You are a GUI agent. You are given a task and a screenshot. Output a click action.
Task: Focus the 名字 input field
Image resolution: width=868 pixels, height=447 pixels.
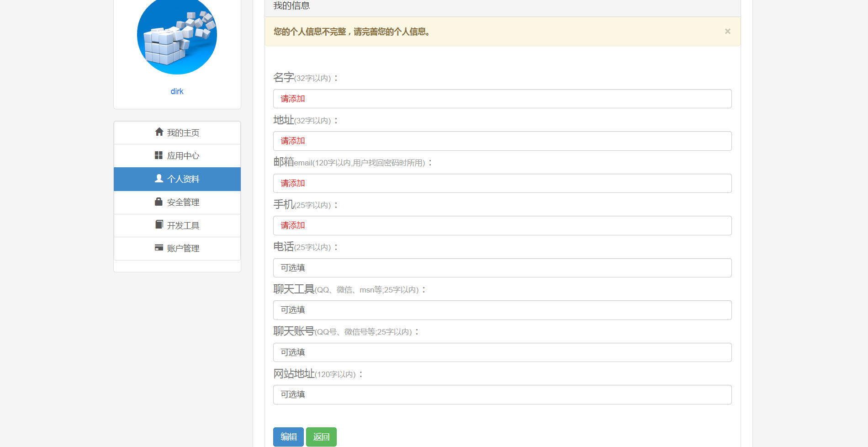pos(502,99)
